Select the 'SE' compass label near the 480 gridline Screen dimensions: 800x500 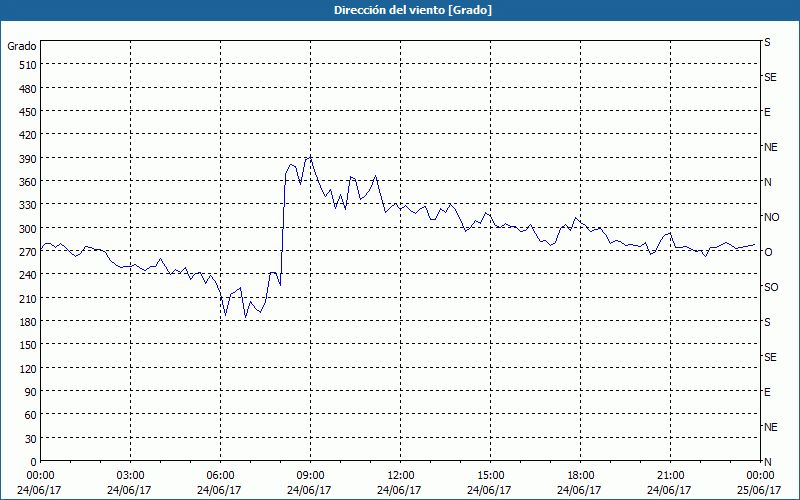point(770,78)
